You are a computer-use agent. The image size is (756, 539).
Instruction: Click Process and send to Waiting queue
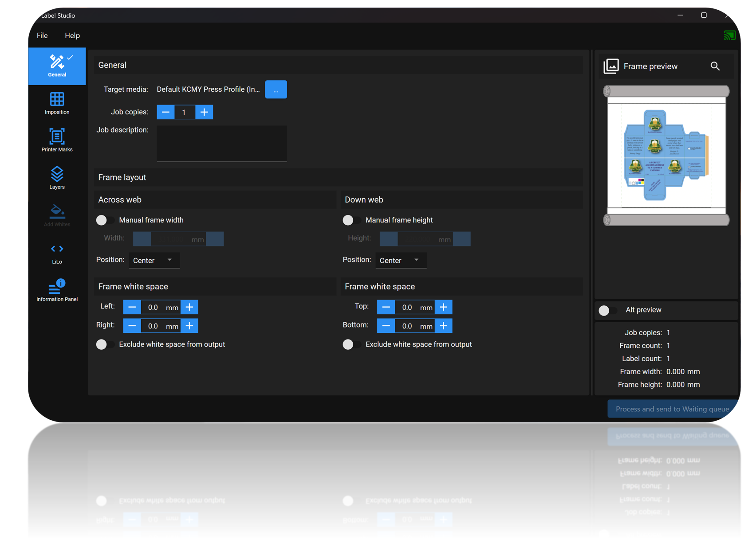[672, 409]
